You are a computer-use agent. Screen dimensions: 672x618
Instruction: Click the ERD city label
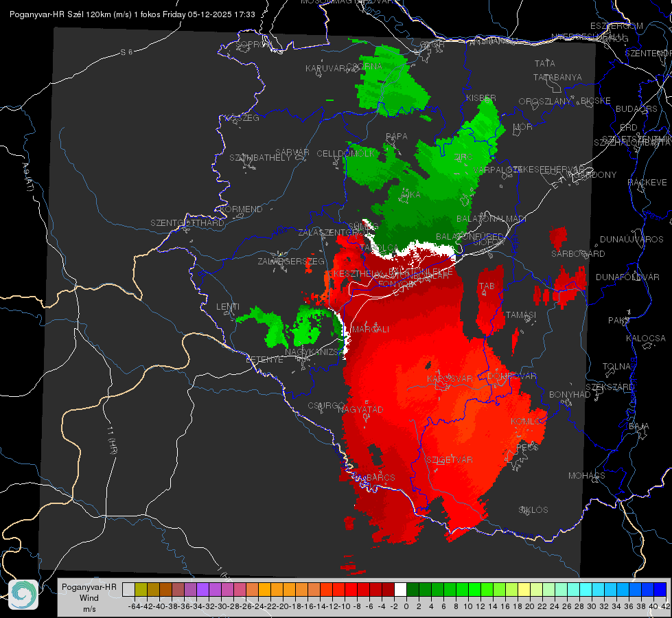[x=629, y=127]
